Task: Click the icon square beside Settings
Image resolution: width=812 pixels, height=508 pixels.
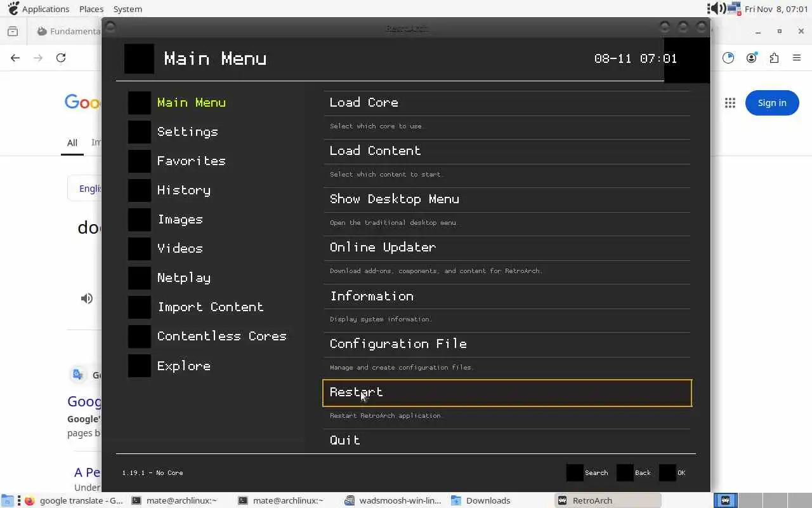Action: (140, 132)
